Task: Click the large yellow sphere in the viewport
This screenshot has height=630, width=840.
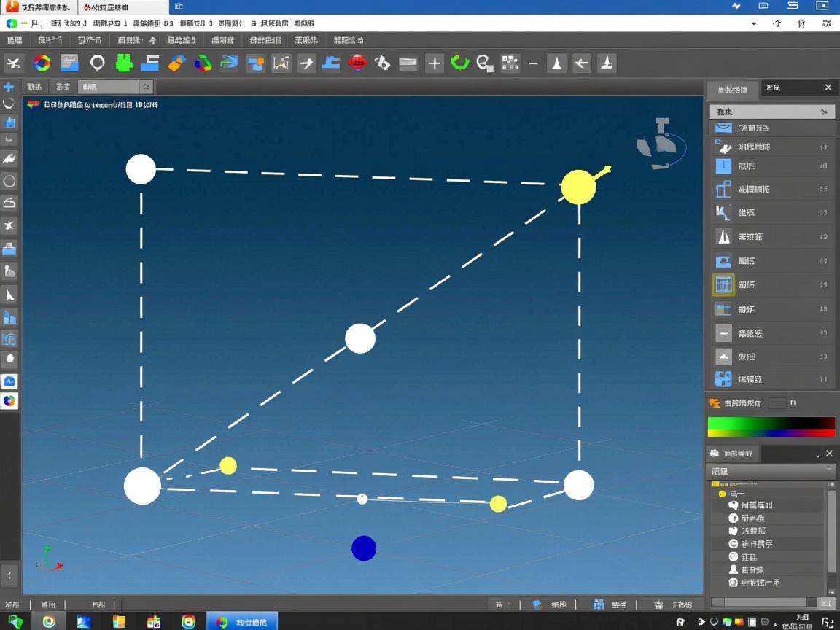Action: pyautogui.click(x=578, y=187)
